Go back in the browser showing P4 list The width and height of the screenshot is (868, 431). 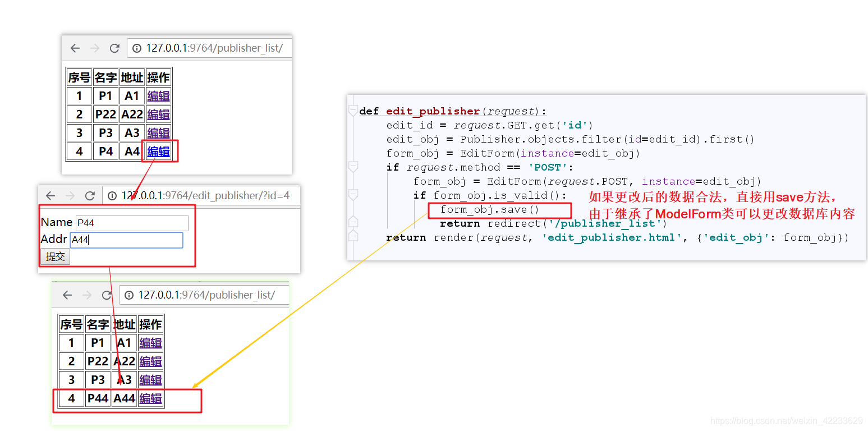tap(75, 48)
